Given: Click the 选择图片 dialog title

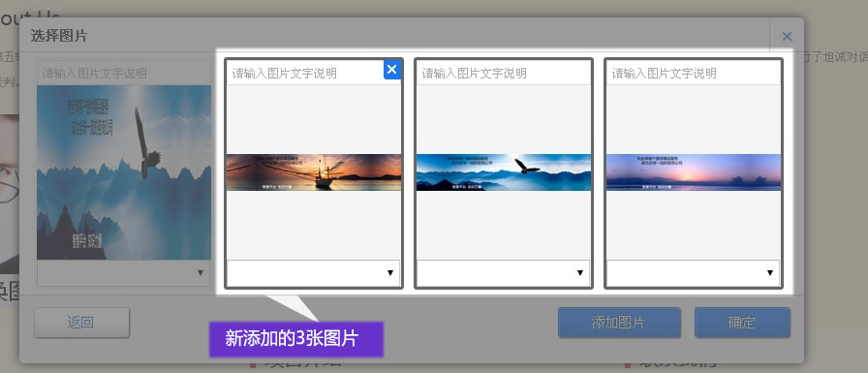Looking at the screenshot, I should tap(59, 36).
